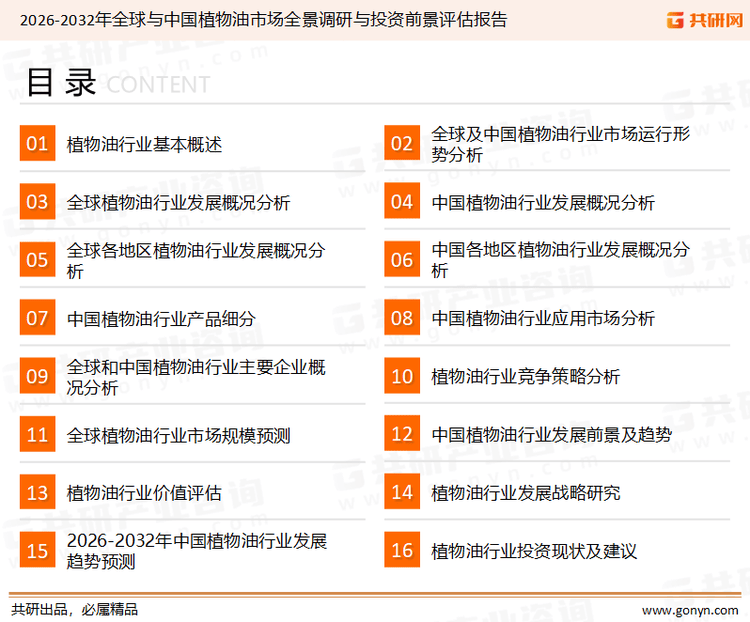Select the orange 08 number badge
Screen dimensions: 750x622
[402, 318]
